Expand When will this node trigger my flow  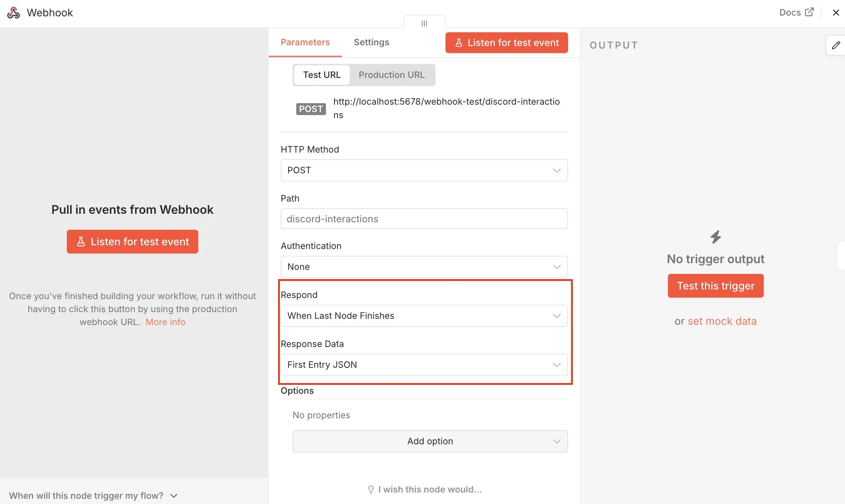tap(92, 495)
